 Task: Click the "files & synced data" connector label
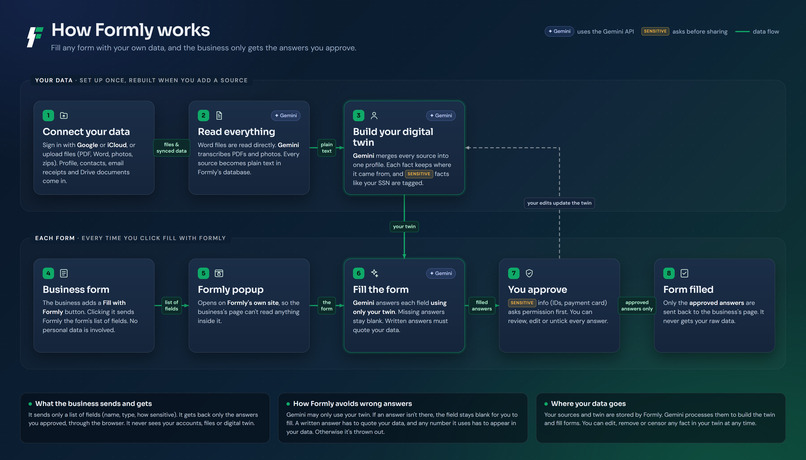tap(172, 148)
